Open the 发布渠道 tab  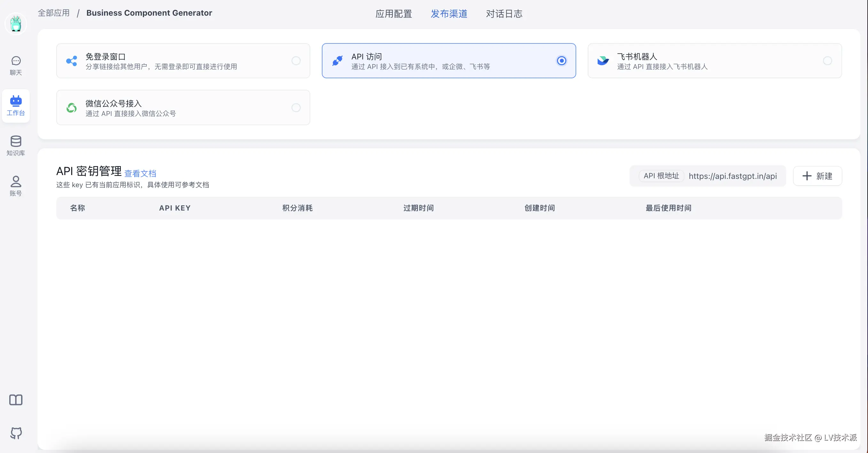[x=449, y=14]
